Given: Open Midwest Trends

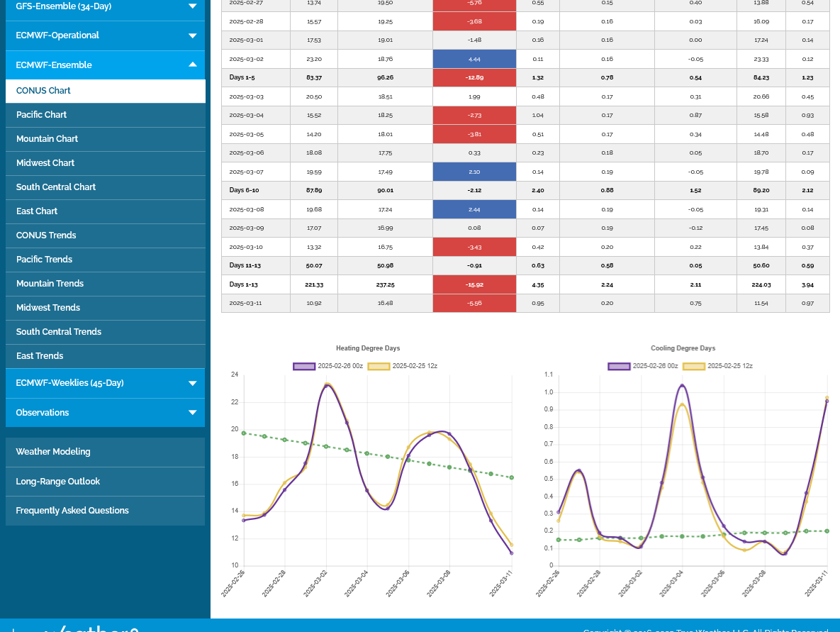Looking at the screenshot, I should pyautogui.click(x=105, y=308).
